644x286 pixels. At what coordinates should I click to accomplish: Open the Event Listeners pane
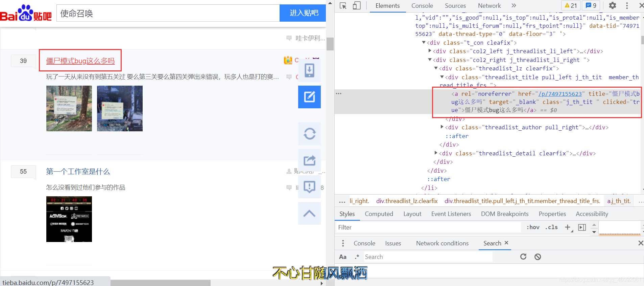(x=451, y=214)
